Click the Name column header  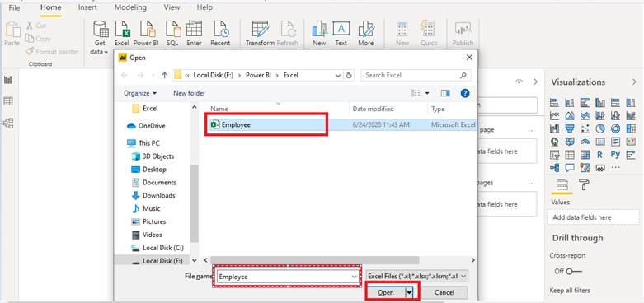click(x=219, y=109)
